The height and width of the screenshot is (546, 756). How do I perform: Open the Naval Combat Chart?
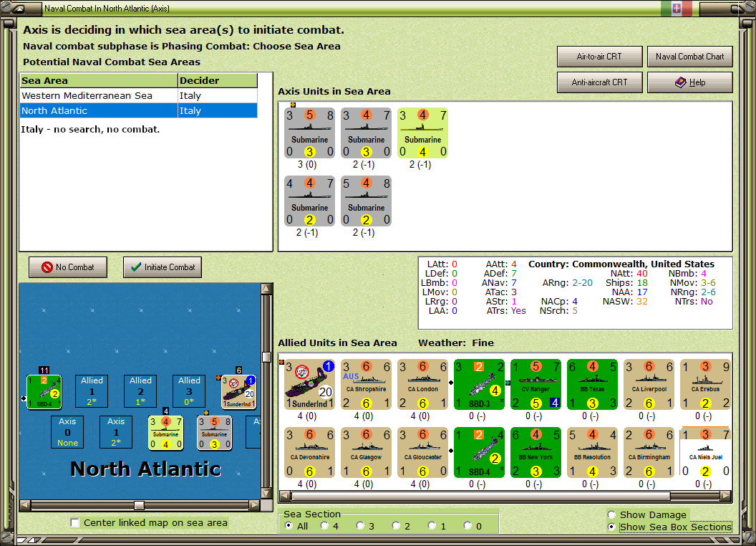point(689,57)
